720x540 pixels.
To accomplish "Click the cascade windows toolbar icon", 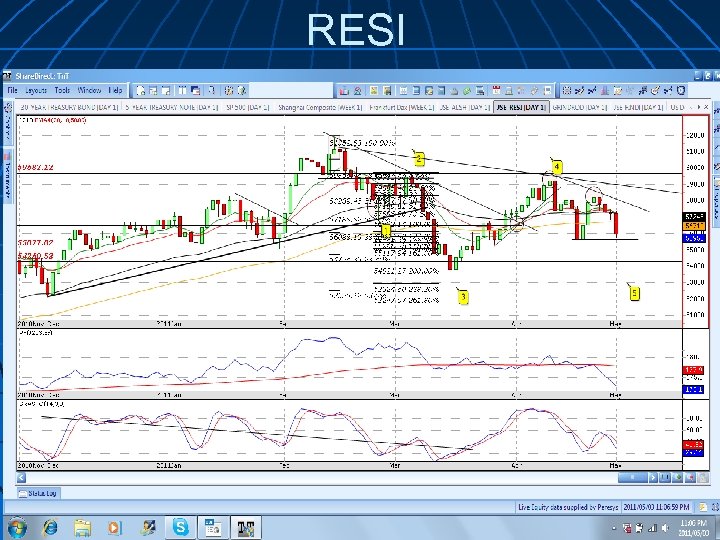I will 195,90.
